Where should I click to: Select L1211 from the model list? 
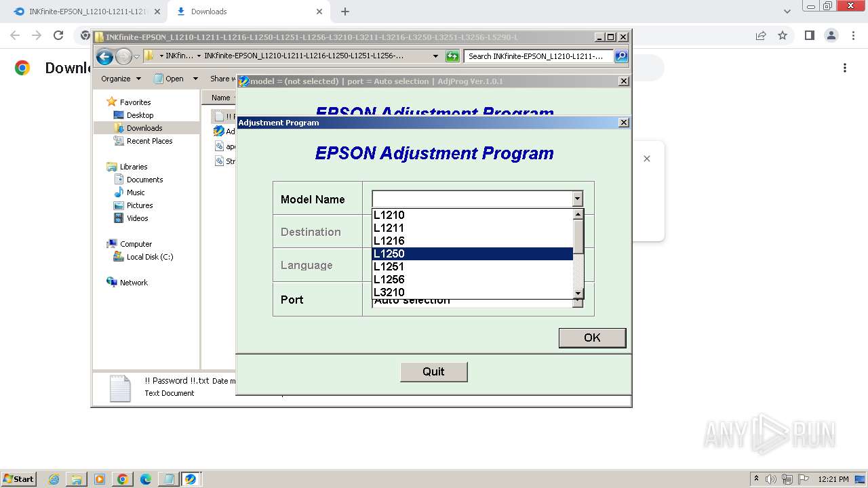click(473, 228)
